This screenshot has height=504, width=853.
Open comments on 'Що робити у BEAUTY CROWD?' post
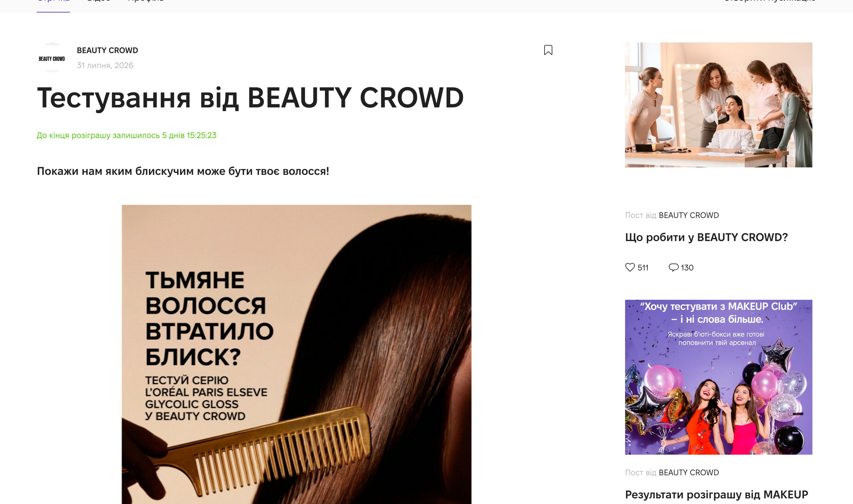click(x=673, y=267)
